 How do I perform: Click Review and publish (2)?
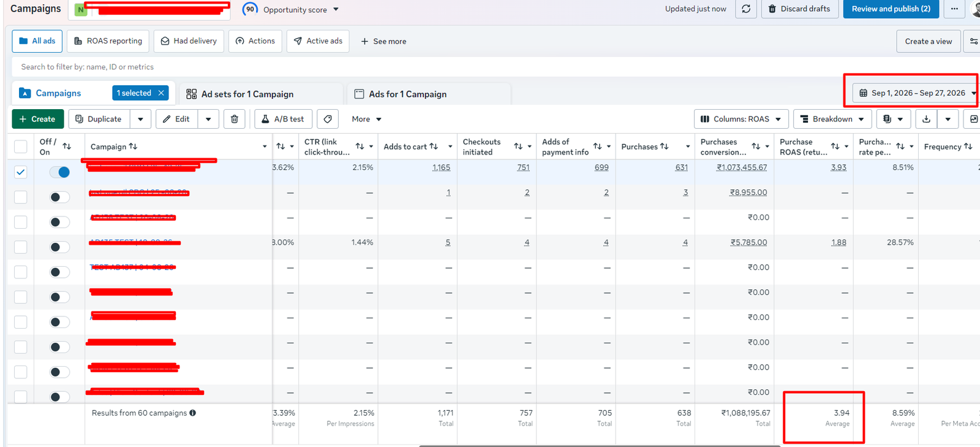(891, 9)
